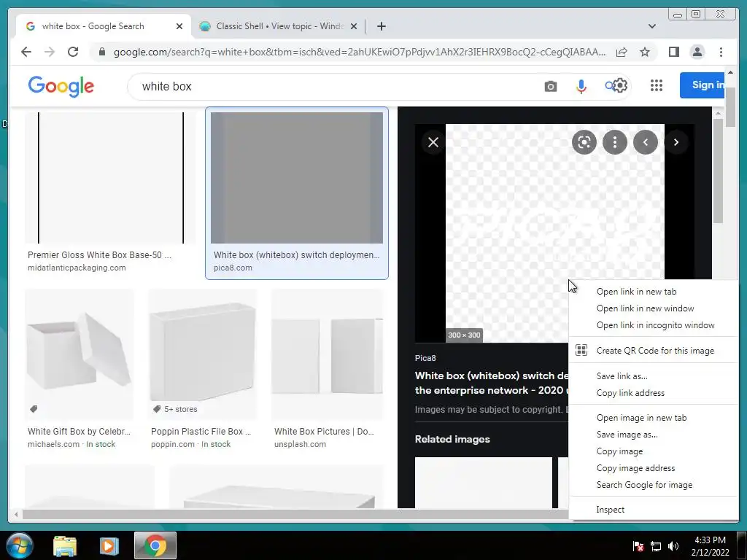This screenshot has width=747, height=560.
Task: Open the Windows Start orb
Action: (x=19, y=545)
